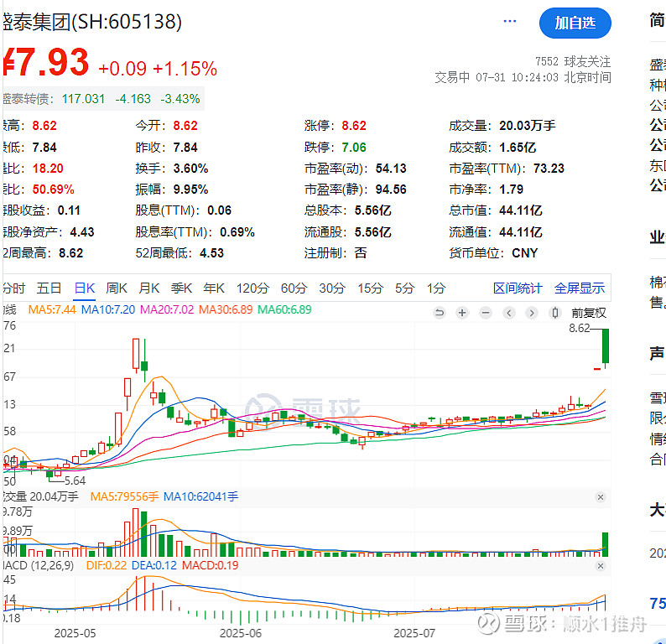This screenshot has height=644, width=666.
Task: Click the MACD (12,26,9) parameters label
Action: pos(39,565)
